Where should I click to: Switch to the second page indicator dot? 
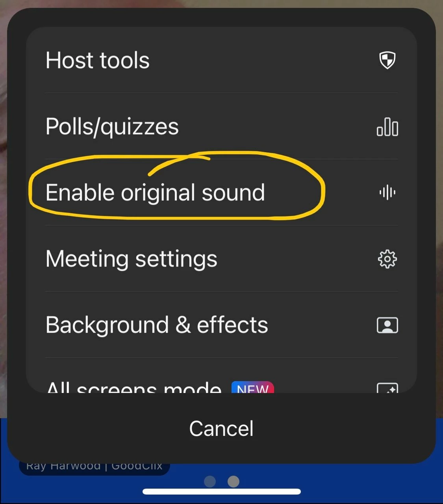(234, 481)
